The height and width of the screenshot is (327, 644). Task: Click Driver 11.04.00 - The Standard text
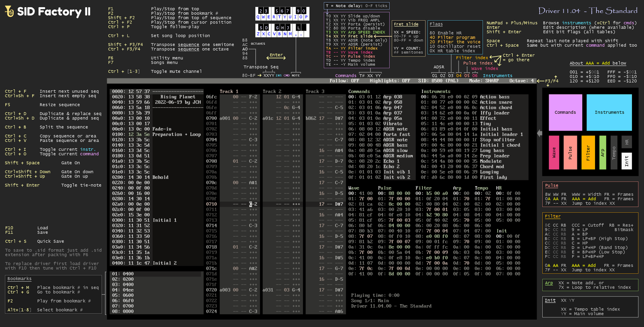pyautogui.click(x=391, y=306)
